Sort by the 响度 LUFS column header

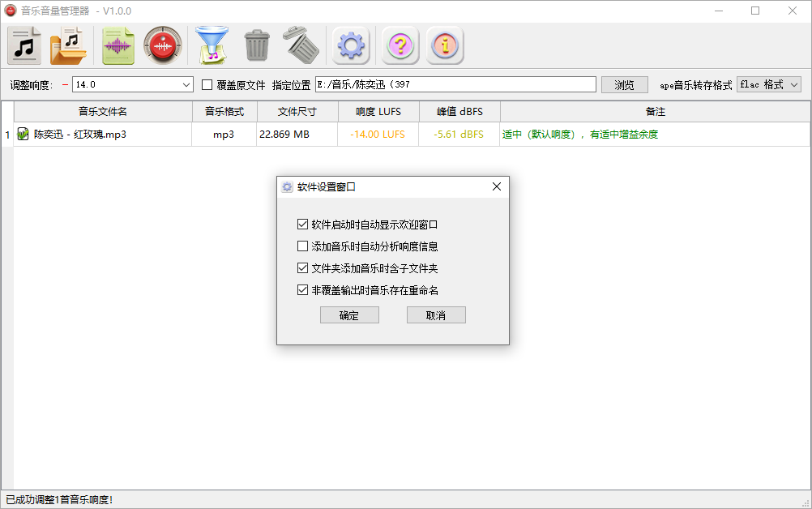point(378,111)
